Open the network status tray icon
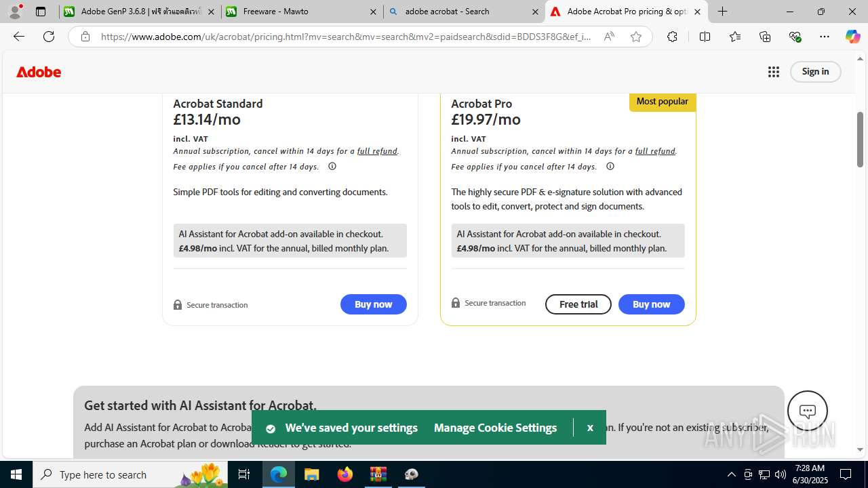 [764, 474]
